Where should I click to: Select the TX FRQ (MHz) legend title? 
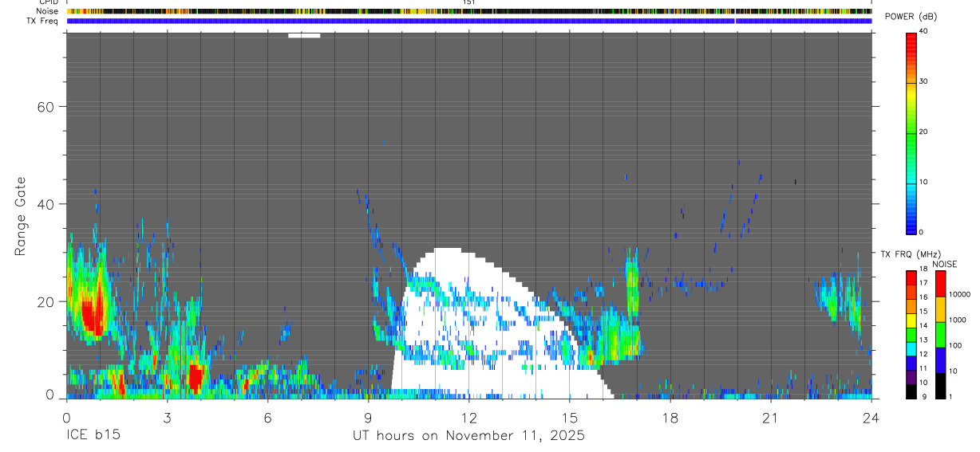click(x=911, y=254)
